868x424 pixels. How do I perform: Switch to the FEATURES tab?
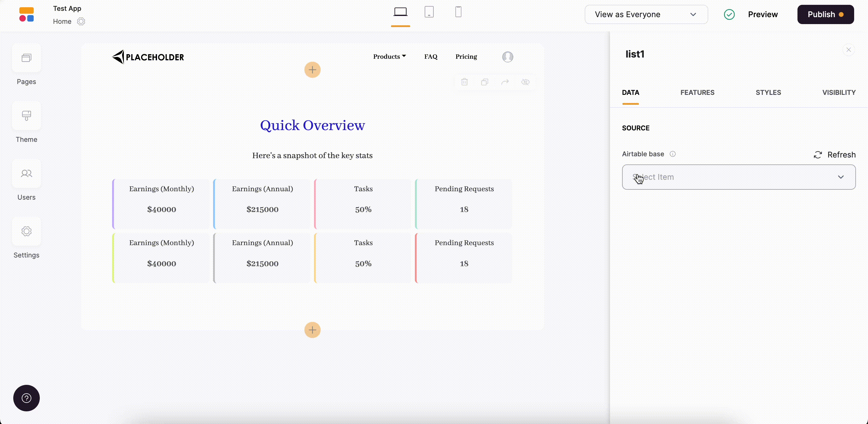pos(697,93)
